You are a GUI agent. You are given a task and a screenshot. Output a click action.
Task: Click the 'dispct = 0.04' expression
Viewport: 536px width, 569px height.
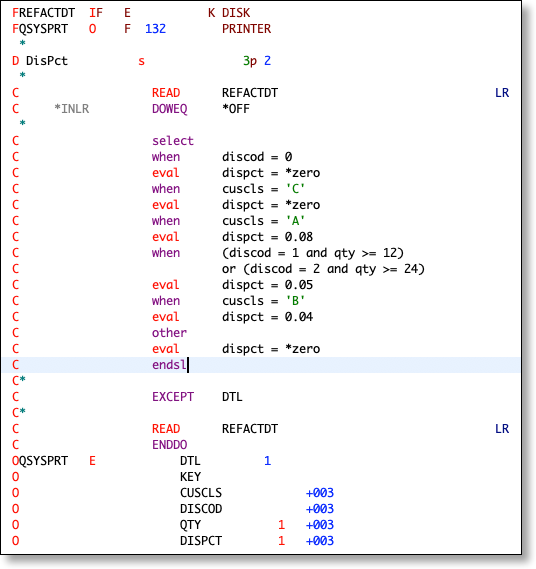click(x=267, y=317)
